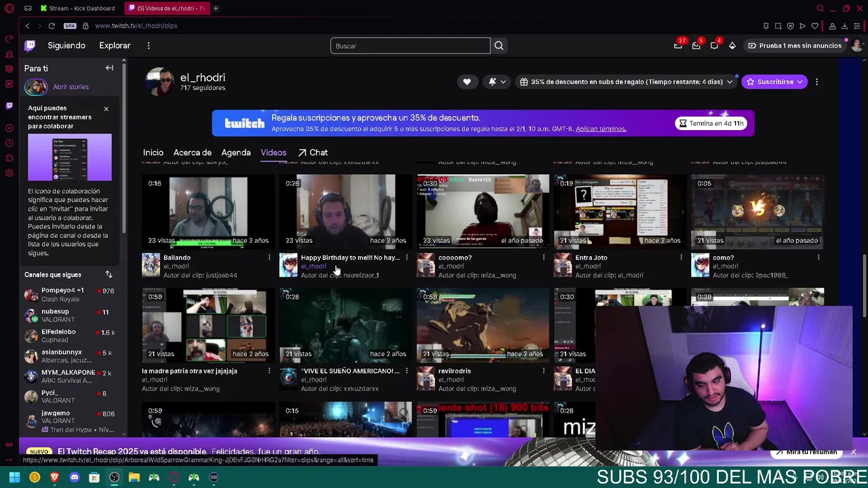The height and width of the screenshot is (488, 868).
Task: Open the revilrodris clip thumbnail
Action: [x=483, y=325]
